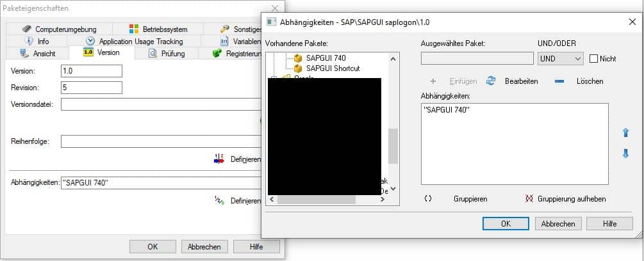Click the Computerumgebung tab icon
Image resolution: width=644 pixels, height=261 pixels.
click(27, 29)
